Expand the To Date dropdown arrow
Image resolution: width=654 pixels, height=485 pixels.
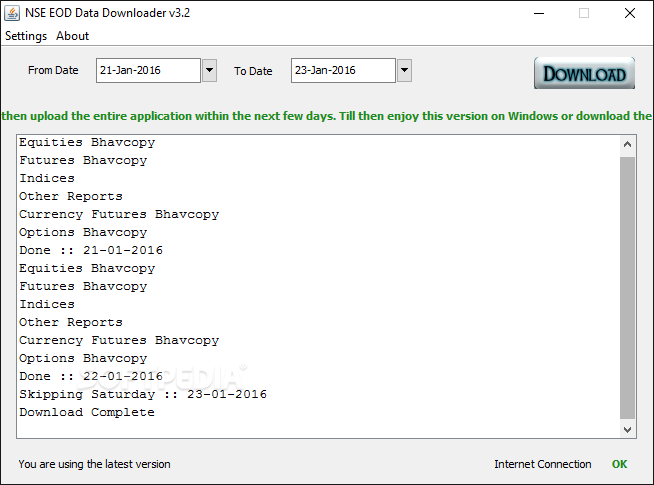pyautogui.click(x=404, y=70)
